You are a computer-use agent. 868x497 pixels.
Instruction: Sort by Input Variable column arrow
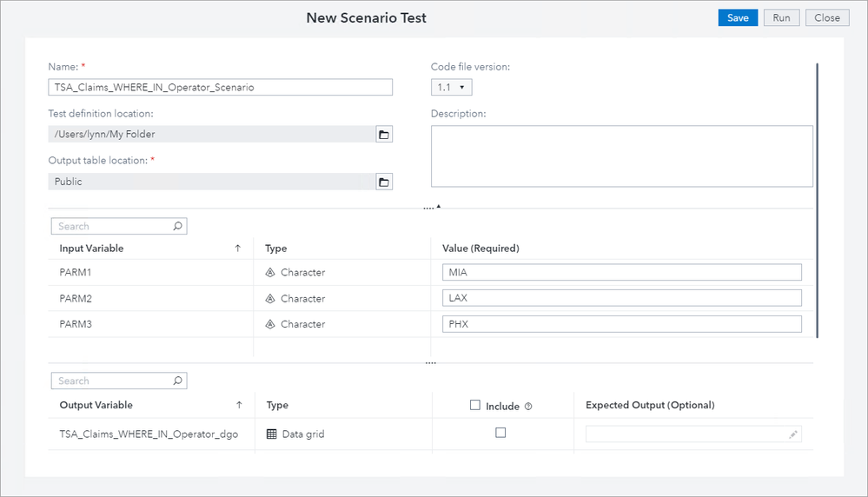[238, 248]
